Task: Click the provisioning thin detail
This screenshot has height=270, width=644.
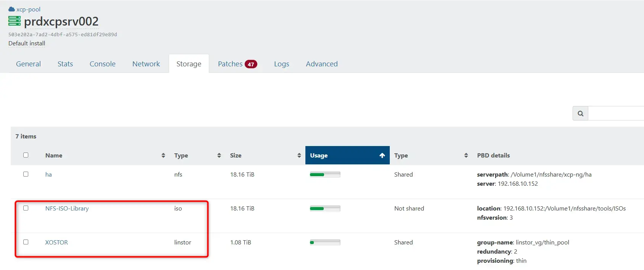Action: point(502,260)
